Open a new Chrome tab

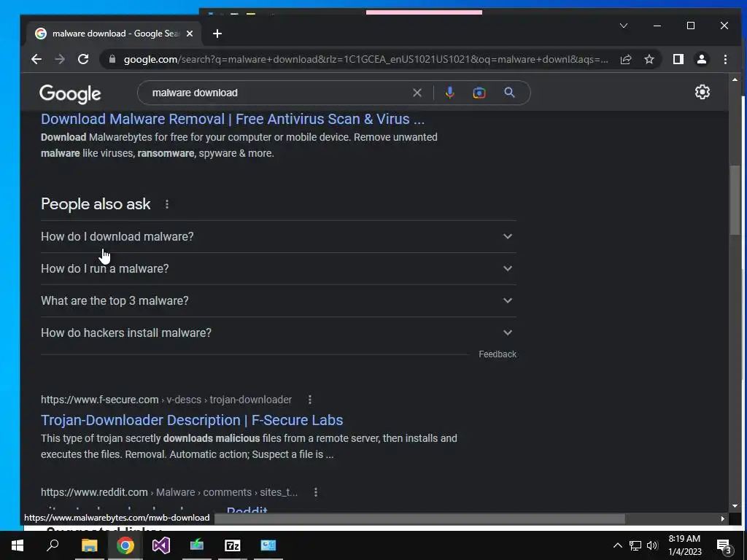pyautogui.click(x=217, y=34)
